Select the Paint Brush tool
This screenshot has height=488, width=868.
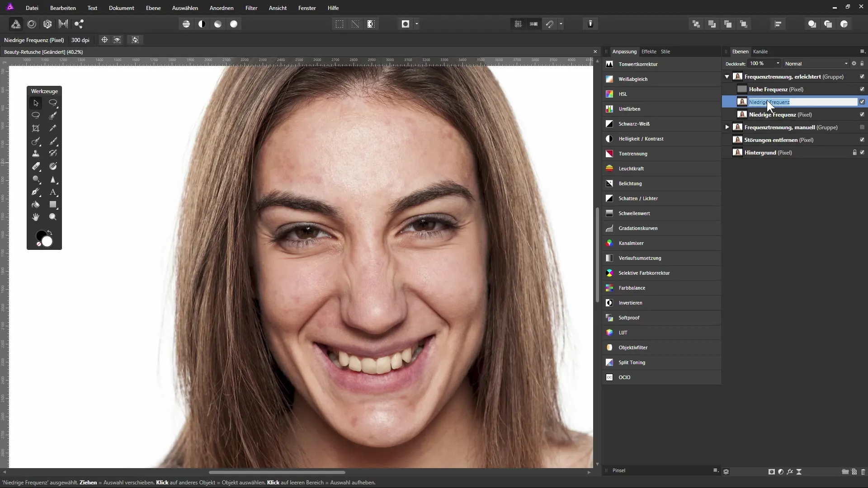coord(53,141)
